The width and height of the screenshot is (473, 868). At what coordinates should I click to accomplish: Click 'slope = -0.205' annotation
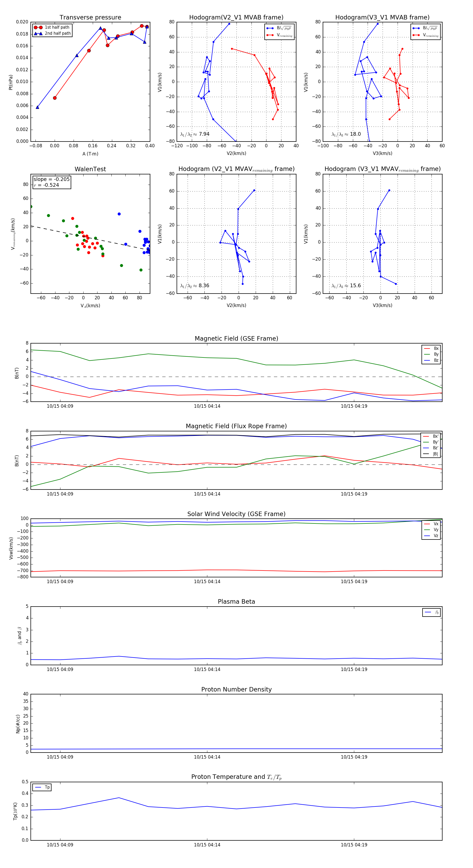pos(52,179)
